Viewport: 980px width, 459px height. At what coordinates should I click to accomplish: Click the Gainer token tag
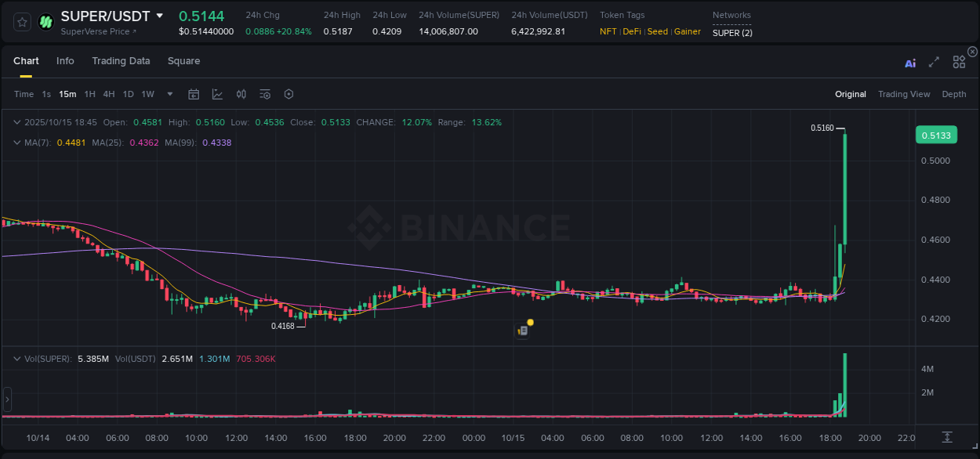(x=687, y=31)
